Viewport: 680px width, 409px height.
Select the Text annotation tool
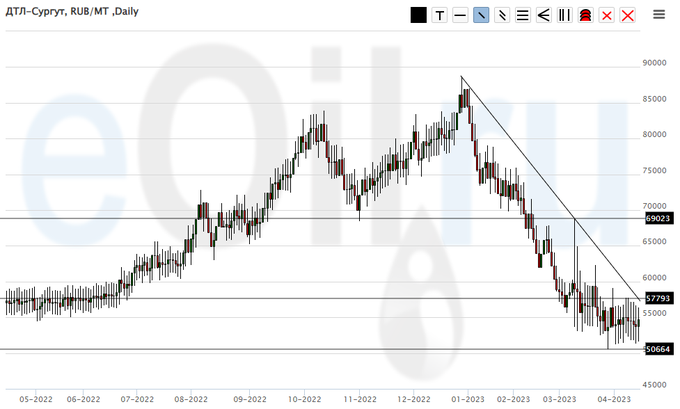tap(439, 15)
